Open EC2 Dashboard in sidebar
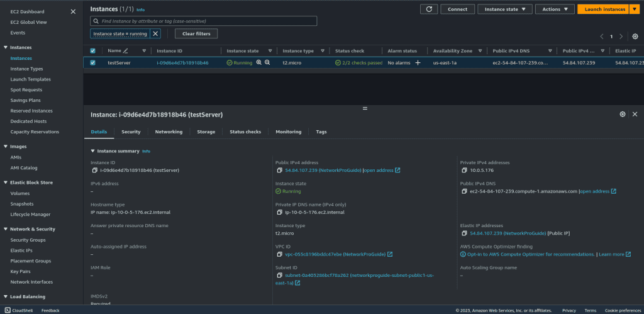The image size is (644, 314). (27, 11)
